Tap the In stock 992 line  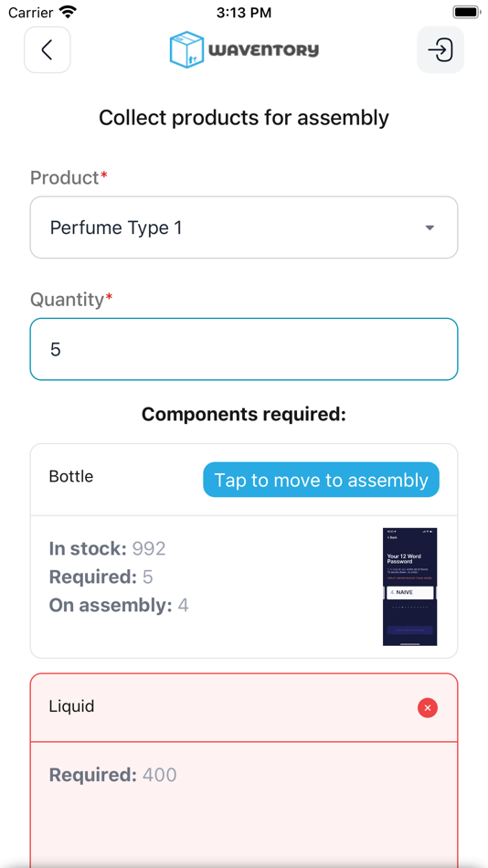point(108,548)
